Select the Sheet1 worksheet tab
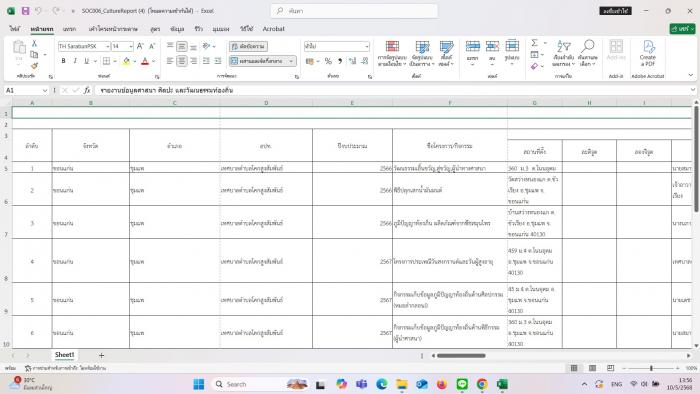 click(65, 355)
